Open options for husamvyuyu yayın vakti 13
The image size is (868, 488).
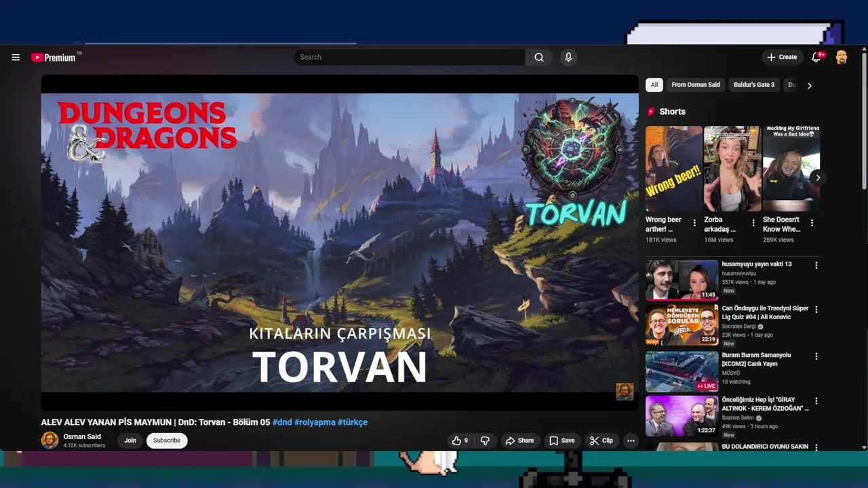[816, 265]
